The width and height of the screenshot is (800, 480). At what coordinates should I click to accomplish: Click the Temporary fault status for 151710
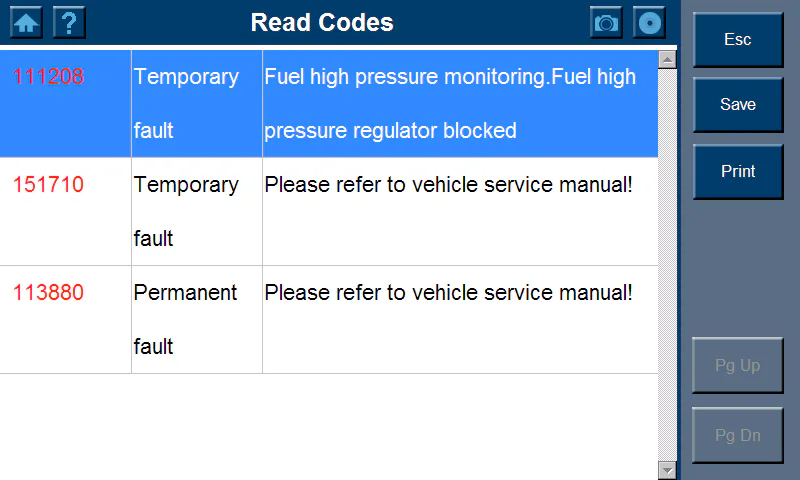(x=186, y=210)
